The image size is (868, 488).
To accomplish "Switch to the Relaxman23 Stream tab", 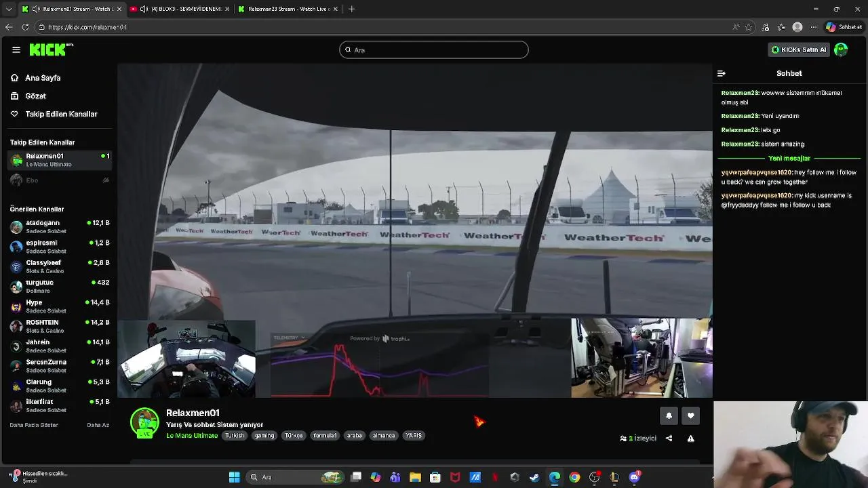I will [x=288, y=9].
